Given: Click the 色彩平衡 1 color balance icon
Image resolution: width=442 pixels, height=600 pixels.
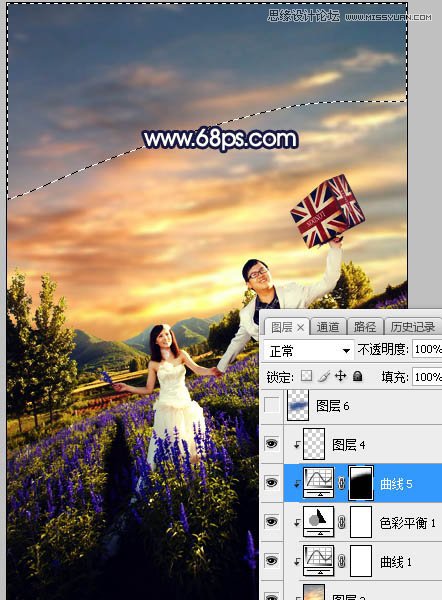Looking at the screenshot, I should (x=318, y=522).
